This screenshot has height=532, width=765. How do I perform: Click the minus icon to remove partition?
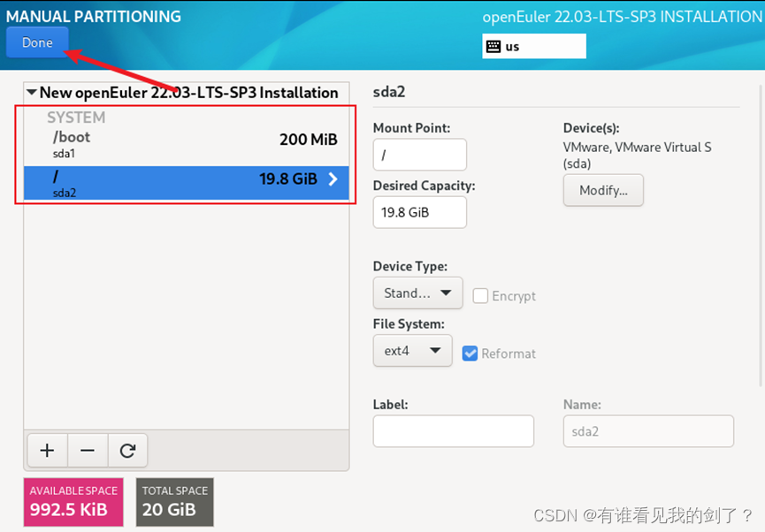[x=87, y=451]
